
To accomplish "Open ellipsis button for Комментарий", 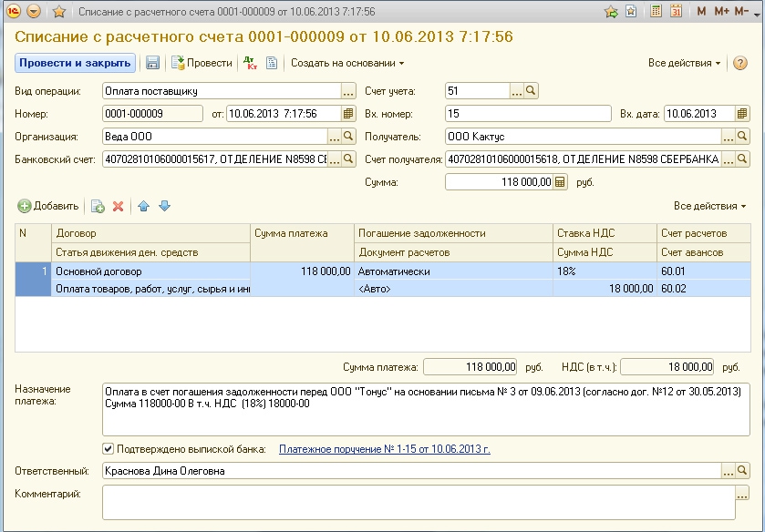I will 742,494.
